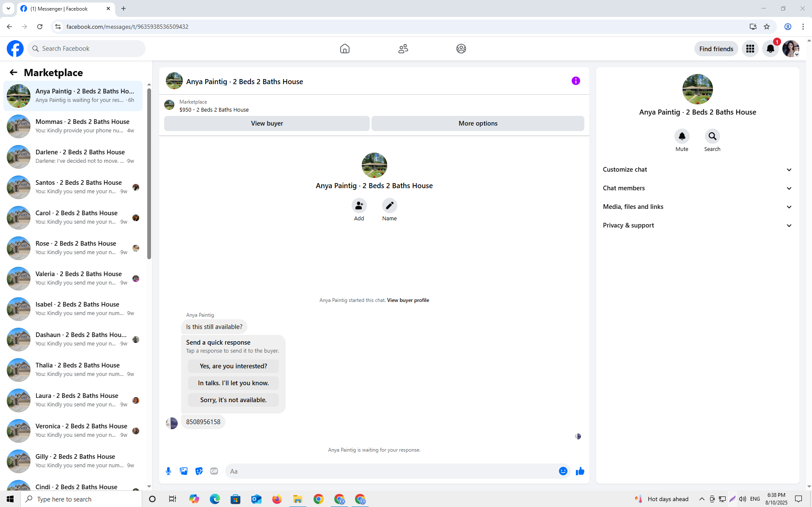The height and width of the screenshot is (507, 812).
Task: Select the Messenger | Facebook browser tab
Action: tap(66, 8)
